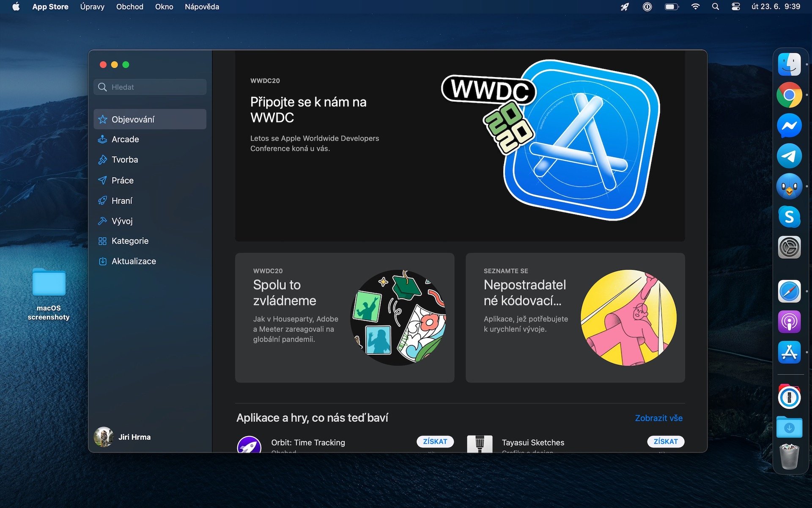Click the 1Password menu bar icon

pyautogui.click(x=647, y=7)
